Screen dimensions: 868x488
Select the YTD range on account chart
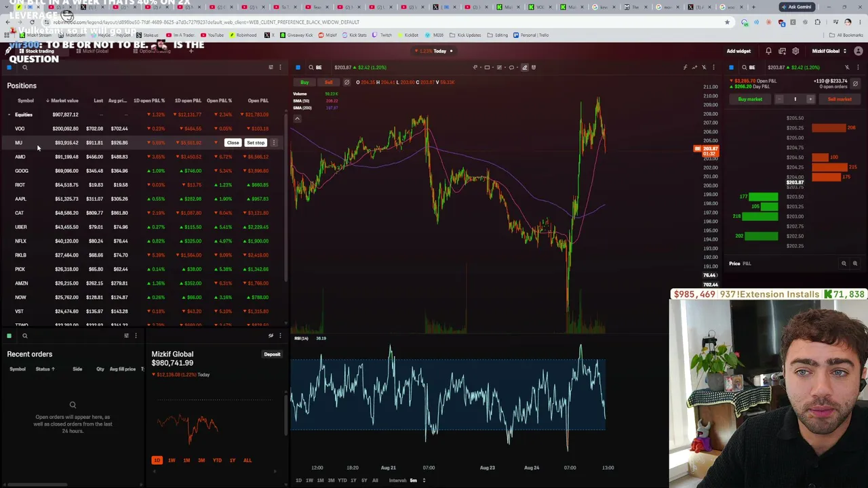217,460
